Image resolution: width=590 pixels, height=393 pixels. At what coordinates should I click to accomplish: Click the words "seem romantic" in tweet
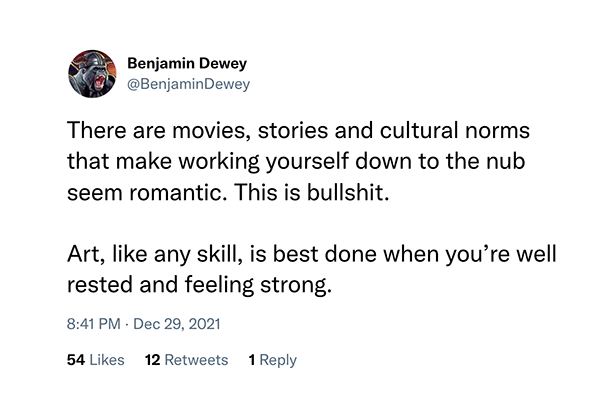point(147,192)
